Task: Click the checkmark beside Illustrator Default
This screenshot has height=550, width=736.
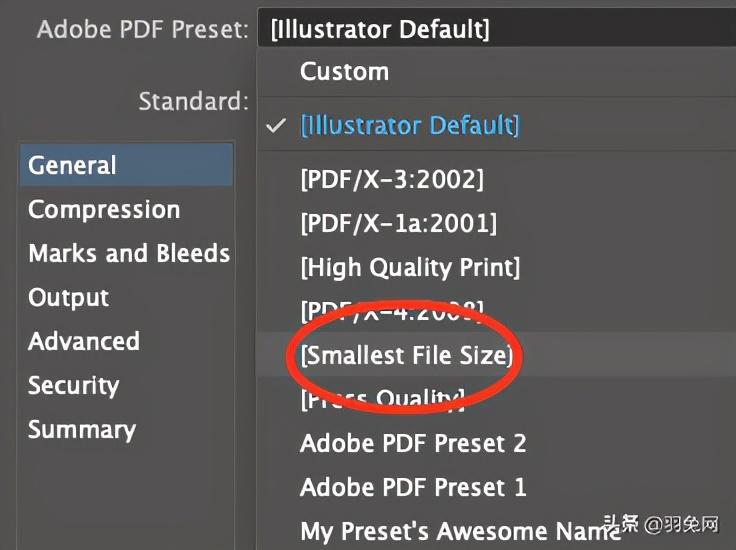Action: click(x=276, y=127)
